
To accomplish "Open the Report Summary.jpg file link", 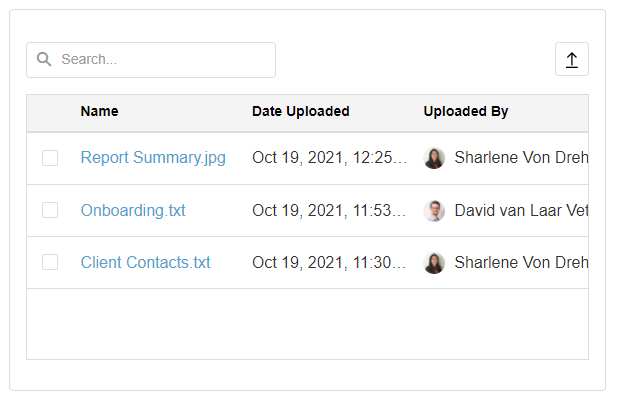I will pos(153,158).
